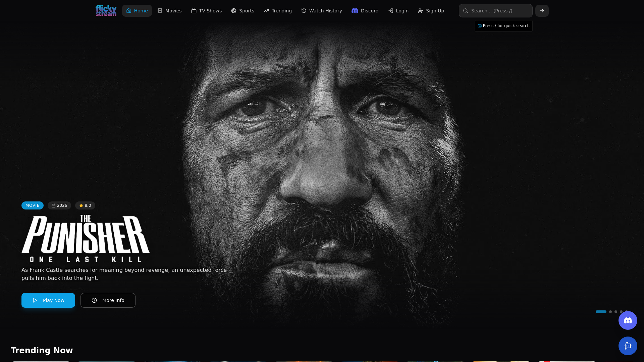Submit search with the arrow button

point(542,11)
